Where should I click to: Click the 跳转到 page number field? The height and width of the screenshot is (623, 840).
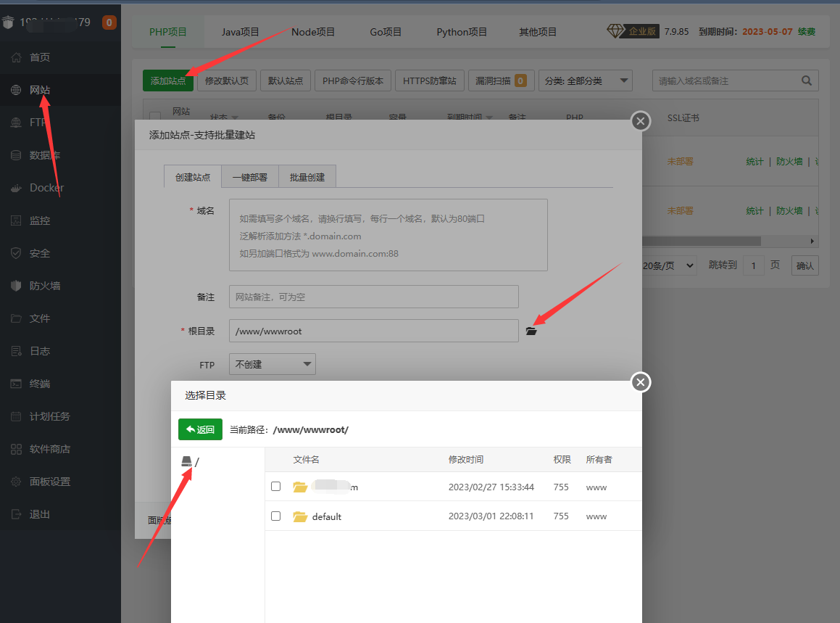click(754, 265)
